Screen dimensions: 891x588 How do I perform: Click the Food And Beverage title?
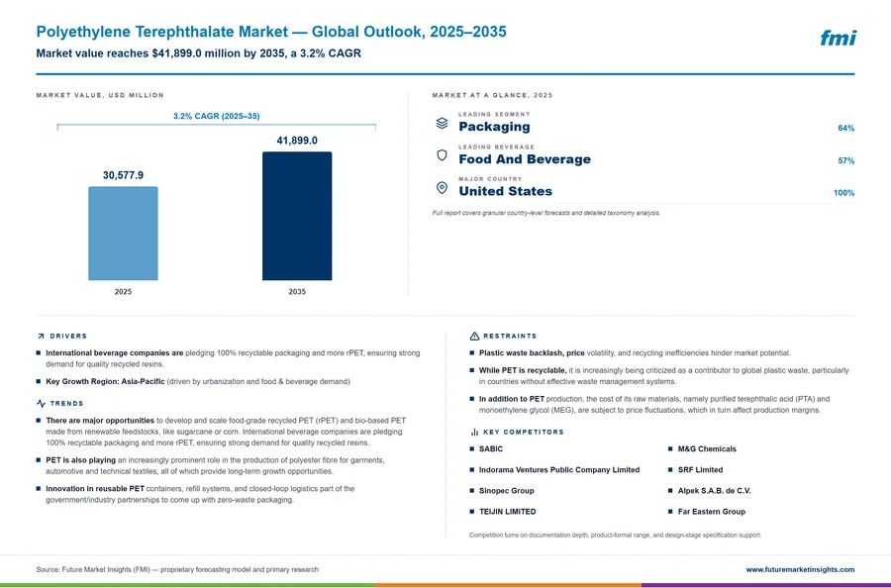pos(525,159)
